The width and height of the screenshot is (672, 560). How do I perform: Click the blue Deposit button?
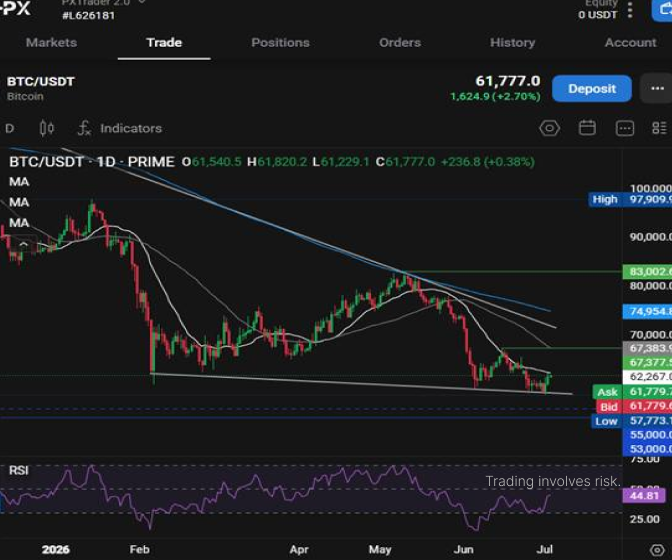592,89
